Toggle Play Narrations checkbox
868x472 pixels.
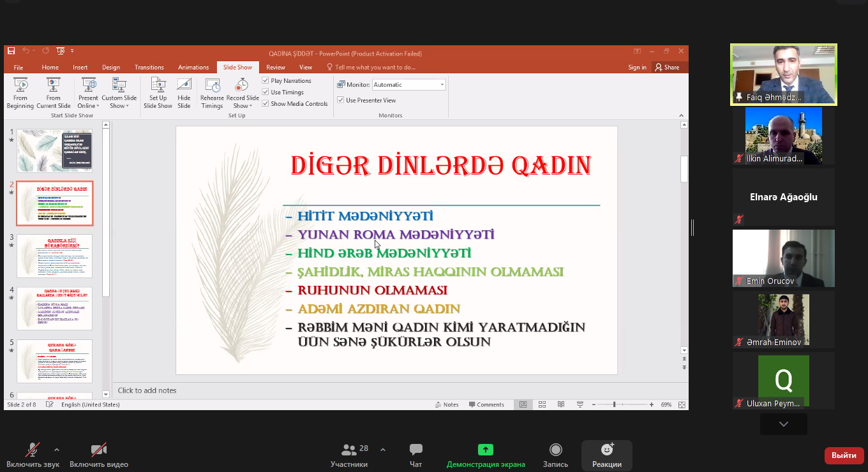(x=266, y=81)
